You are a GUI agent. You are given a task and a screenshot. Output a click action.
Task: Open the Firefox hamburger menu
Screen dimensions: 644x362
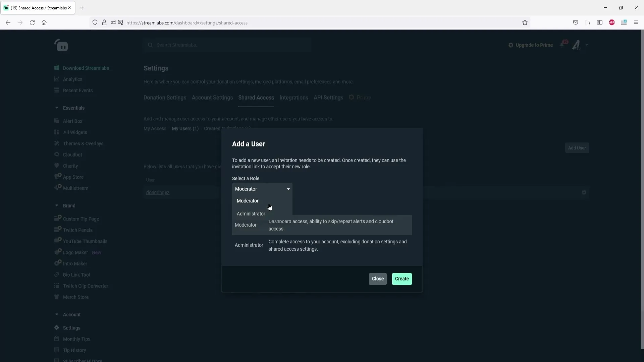coord(636,23)
